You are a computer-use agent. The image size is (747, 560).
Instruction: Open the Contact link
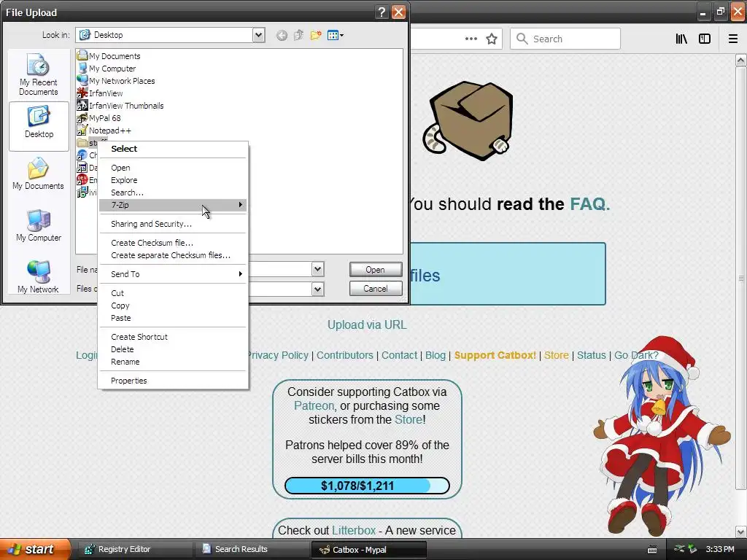click(x=399, y=355)
